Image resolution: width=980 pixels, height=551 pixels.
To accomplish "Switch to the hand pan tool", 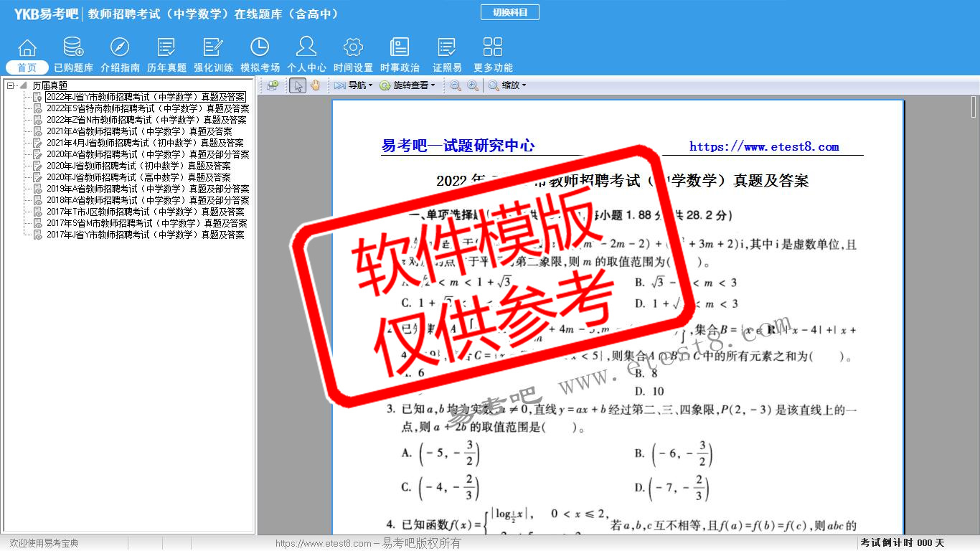I will point(316,85).
